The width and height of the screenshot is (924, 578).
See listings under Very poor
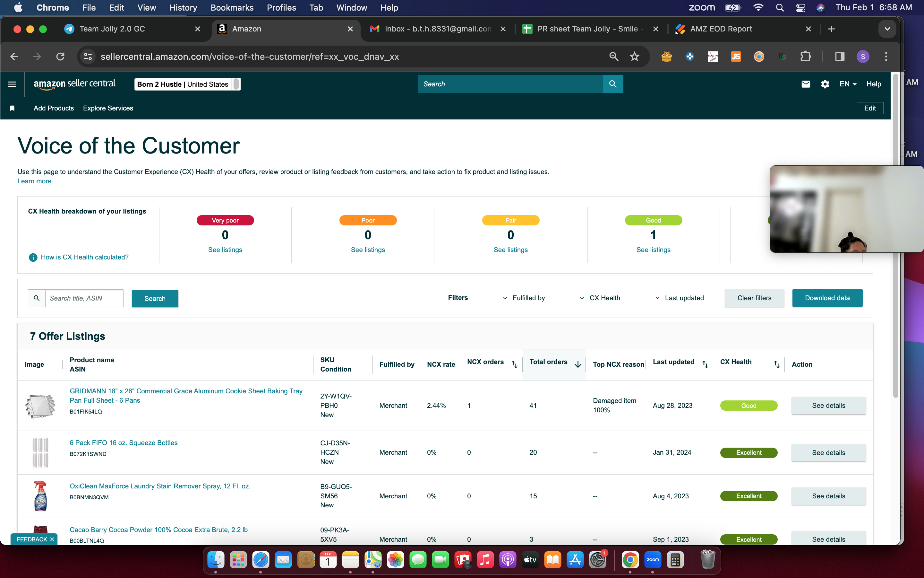[225, 250]
